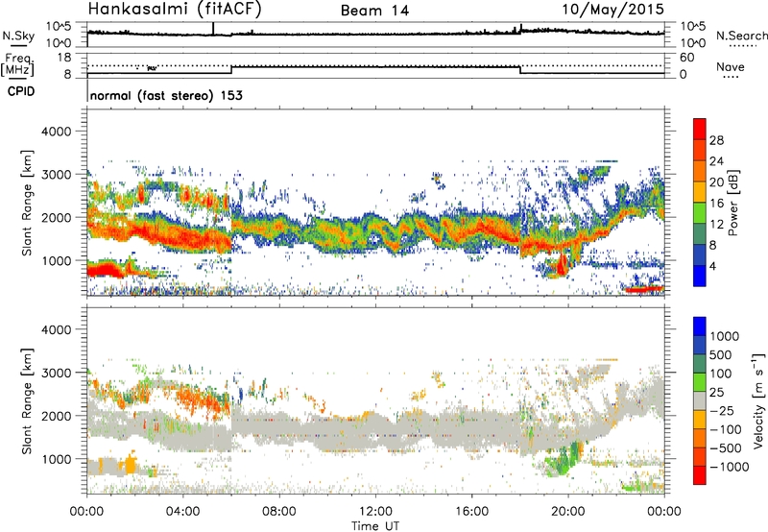The height and width of the screenshot is (532, 768).
Task: Click the power colorbar value '16'
Action: click(x=716, y=204)
